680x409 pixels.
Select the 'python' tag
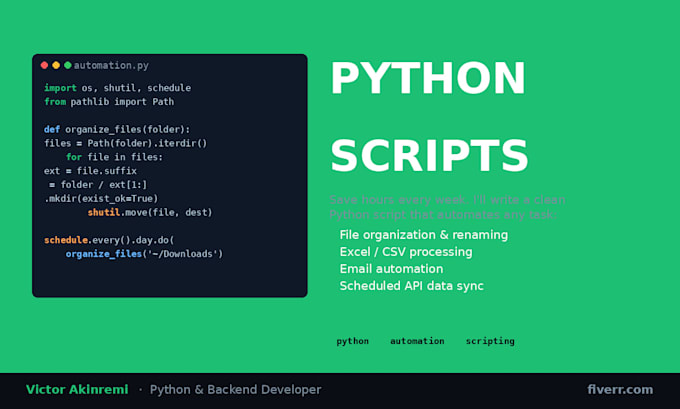point(353,341)
